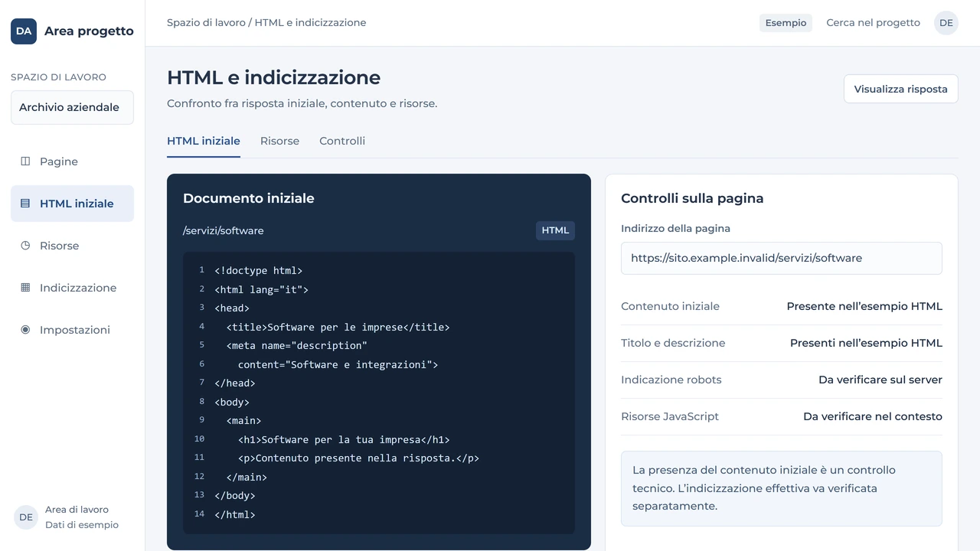The width and height of the screenshot is (980, 551).
Task: Click the meta name description code line
Action: (x=297, y=346)
